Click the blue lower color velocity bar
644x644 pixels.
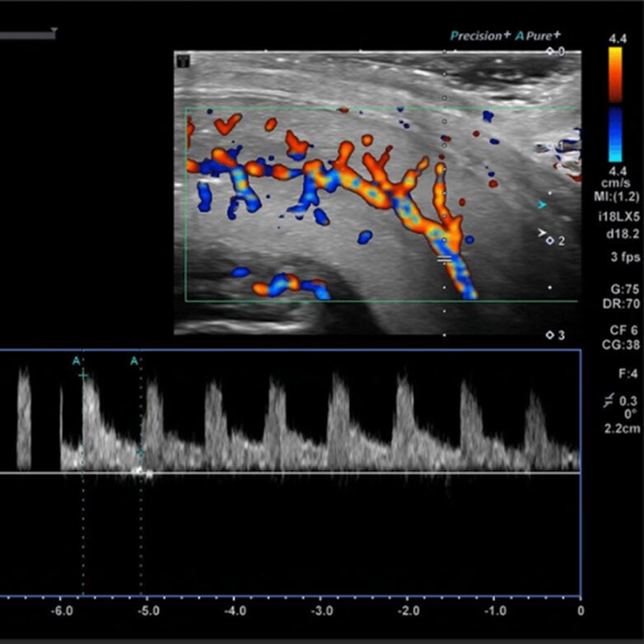click(x=615, y=135)
